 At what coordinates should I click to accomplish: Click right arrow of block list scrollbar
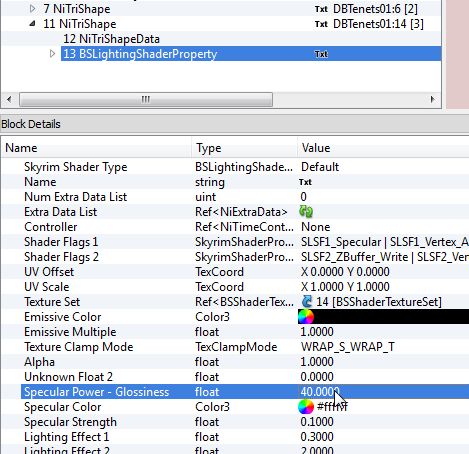coord(432,99)
